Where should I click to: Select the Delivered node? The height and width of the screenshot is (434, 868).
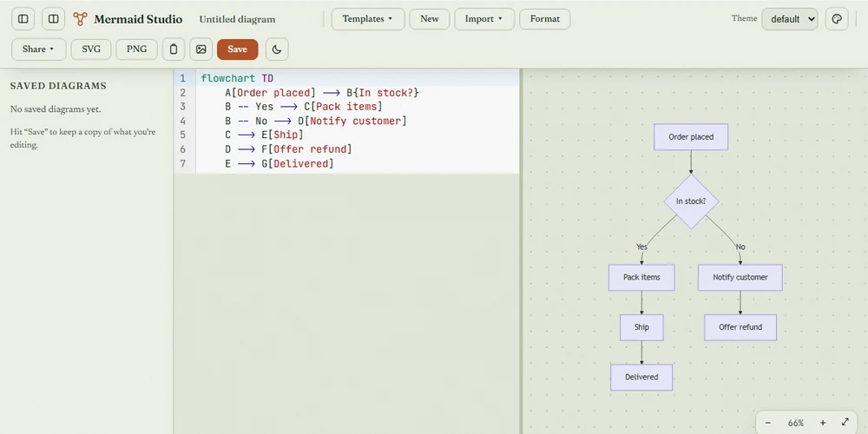pyautogui.click(x=641, y=377)
